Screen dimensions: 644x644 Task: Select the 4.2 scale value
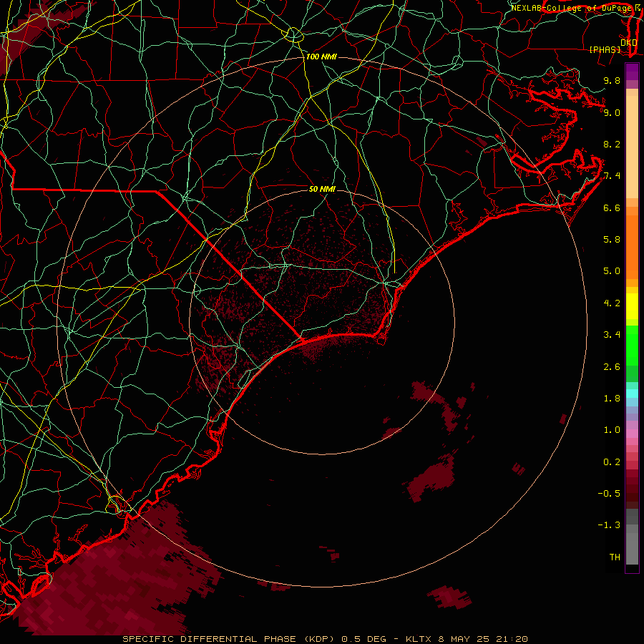click(x=612, y=303)
